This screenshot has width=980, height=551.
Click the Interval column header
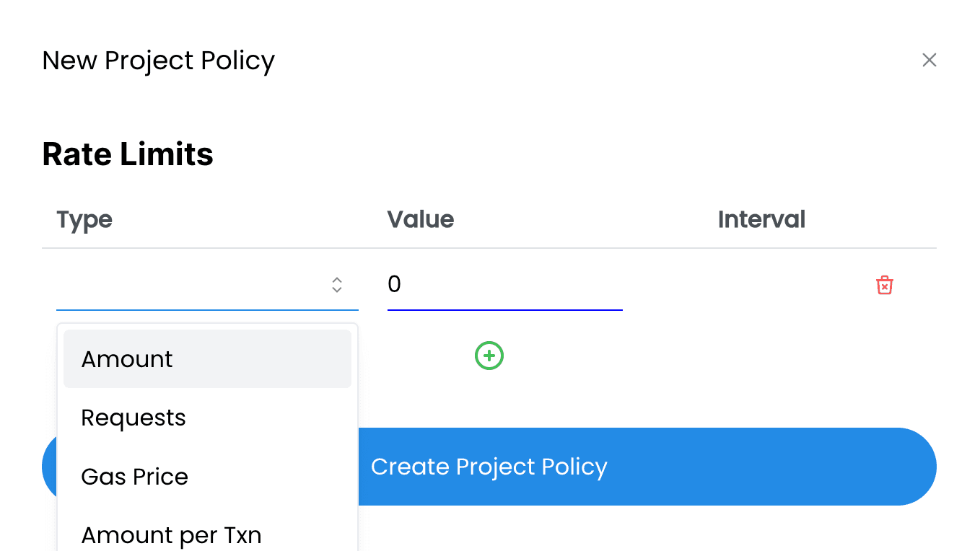761,219
